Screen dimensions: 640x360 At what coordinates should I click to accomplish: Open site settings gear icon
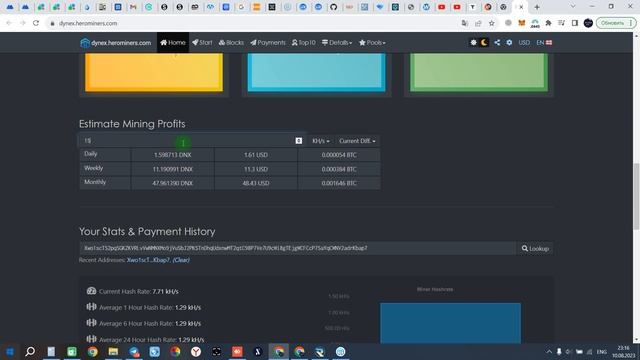pyautogui.click(x=509, y=42)
